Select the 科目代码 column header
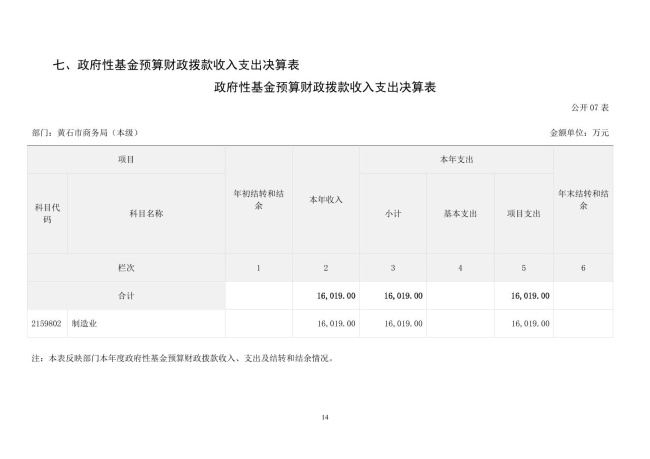 (x=47, y=213)
